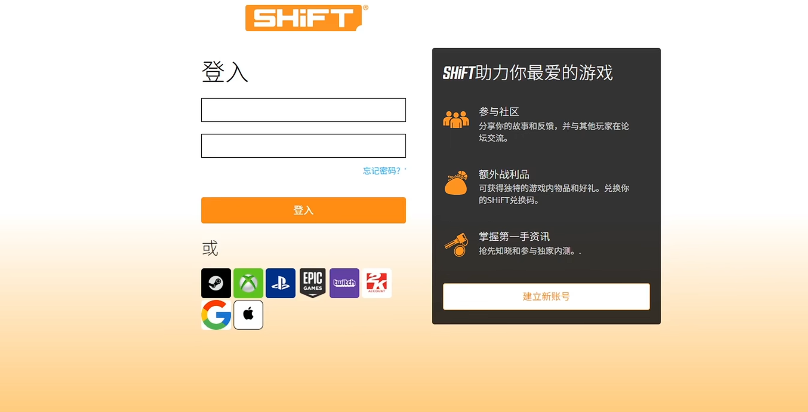Sign in with the 2K Account icon

click(377, 283)
